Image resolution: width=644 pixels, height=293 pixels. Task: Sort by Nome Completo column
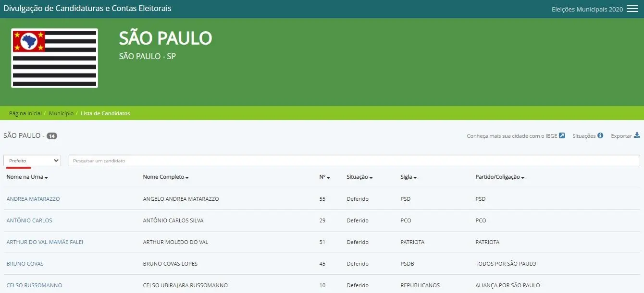click(165, 177)
